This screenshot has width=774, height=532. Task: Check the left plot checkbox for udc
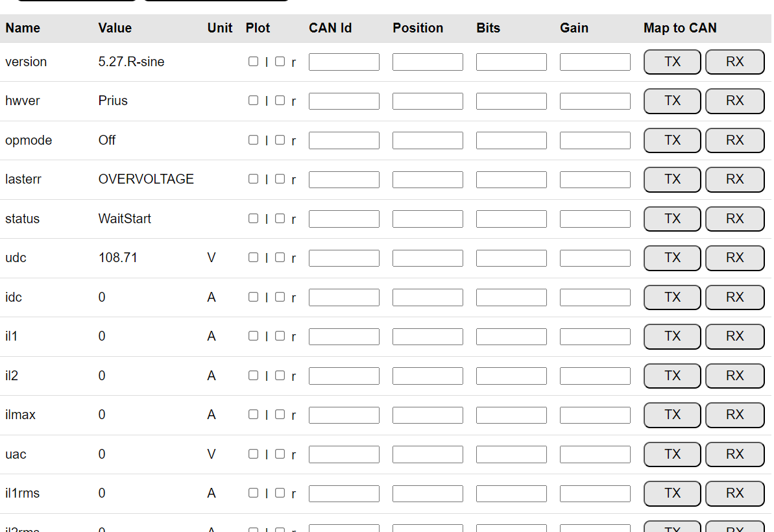pyautogui.click(x=253, y=257)
